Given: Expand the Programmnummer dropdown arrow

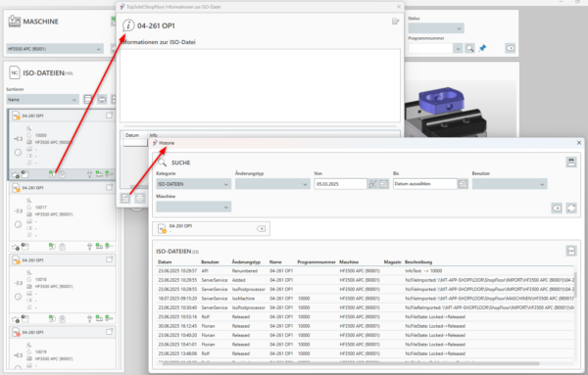Looking at the screenshot, I should tap(458, 48).
